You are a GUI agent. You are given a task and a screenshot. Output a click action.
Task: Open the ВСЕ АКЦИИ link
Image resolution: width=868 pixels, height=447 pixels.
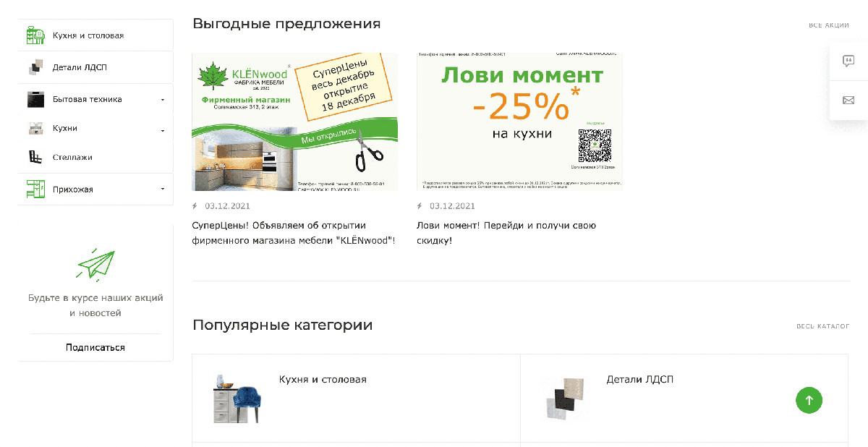(x=829, y=25)
